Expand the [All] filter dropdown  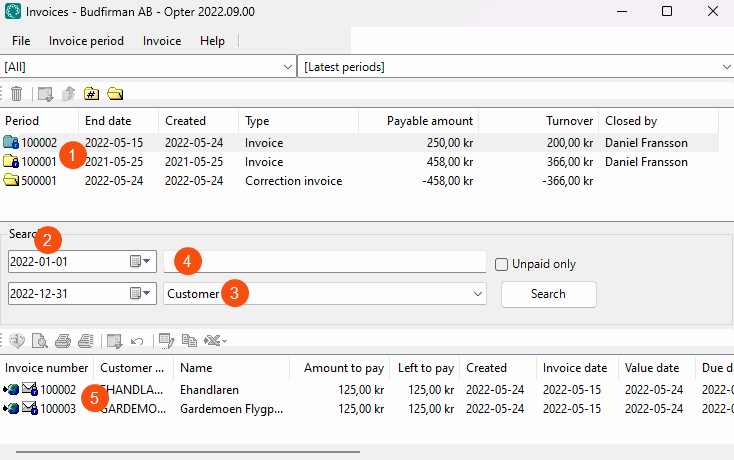[286, 67]
